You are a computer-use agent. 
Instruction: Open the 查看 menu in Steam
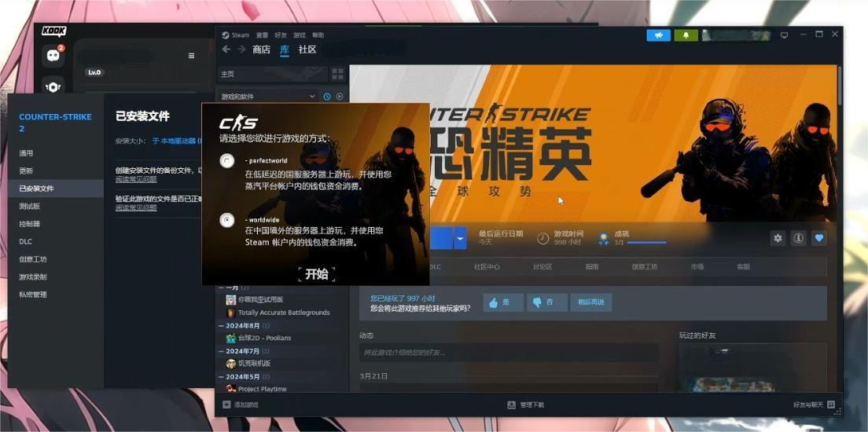262,35
